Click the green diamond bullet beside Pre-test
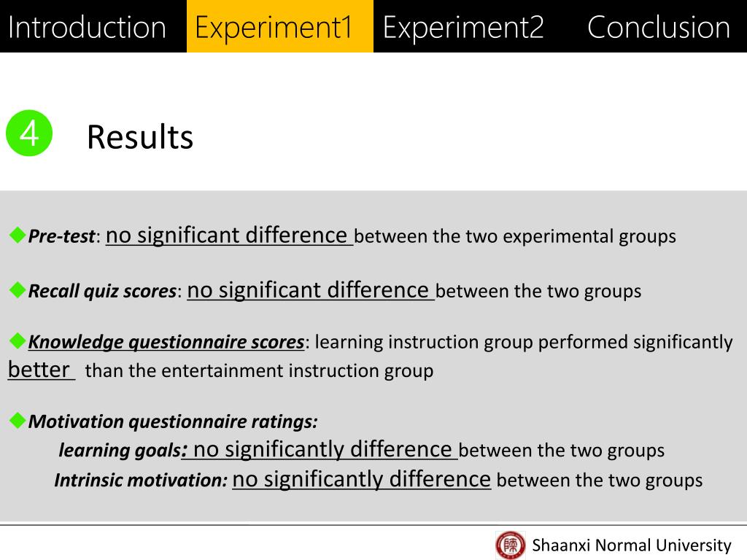The width and height of the screenshot is (747, 560). 18,235
